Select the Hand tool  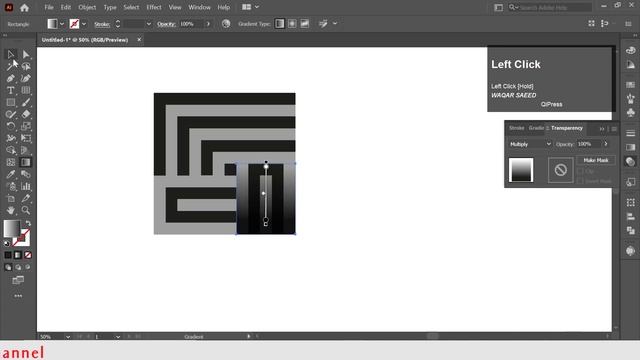[11, 210]
